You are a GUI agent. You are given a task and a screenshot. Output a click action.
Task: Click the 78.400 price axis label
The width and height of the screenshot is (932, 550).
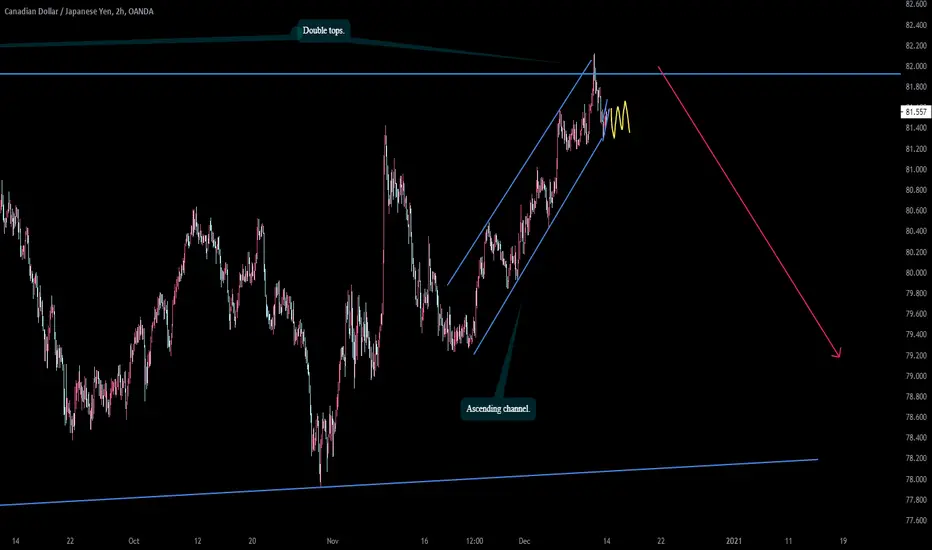click(x=916, y=438)
